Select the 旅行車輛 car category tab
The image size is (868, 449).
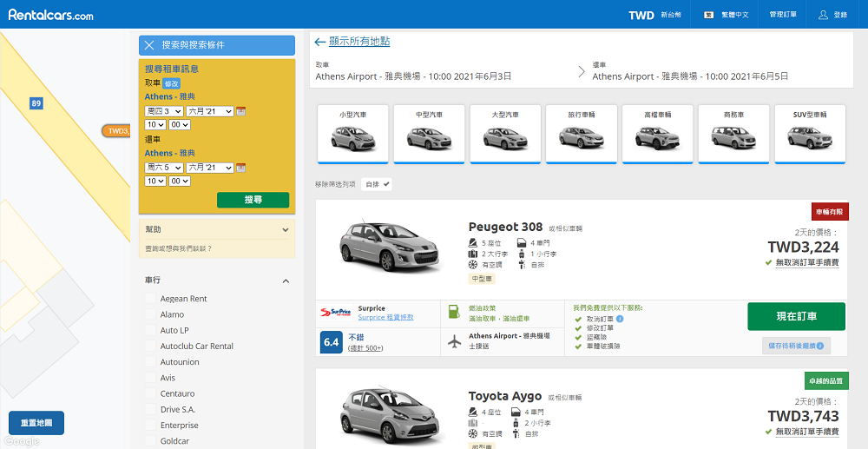coord(582,135)
